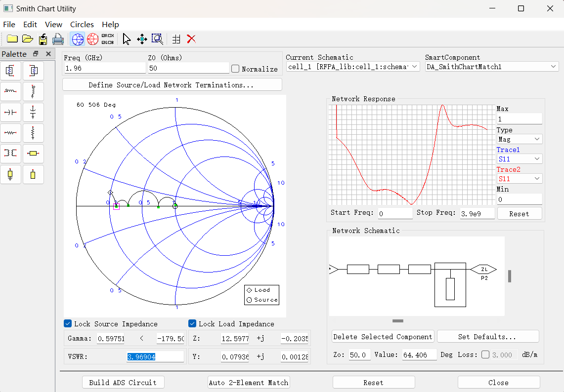Expand the Type Mag dropdown
This screenshot has height=392, width=564.
(520, 139)
